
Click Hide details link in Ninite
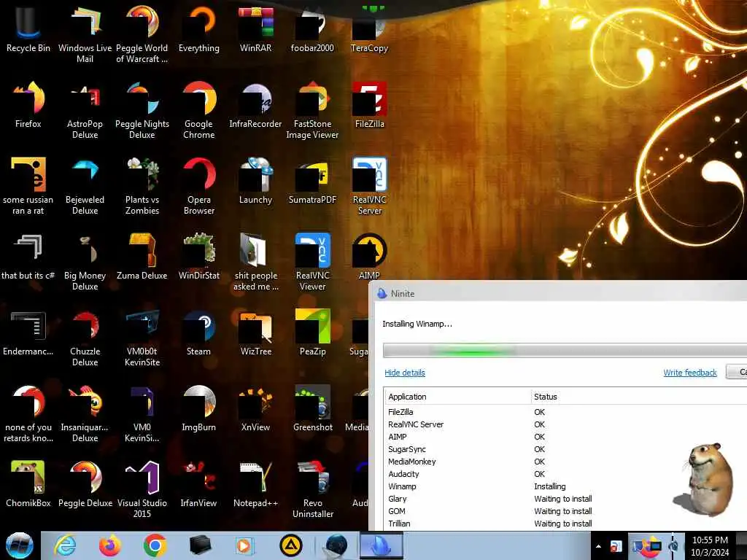point(404,373)
